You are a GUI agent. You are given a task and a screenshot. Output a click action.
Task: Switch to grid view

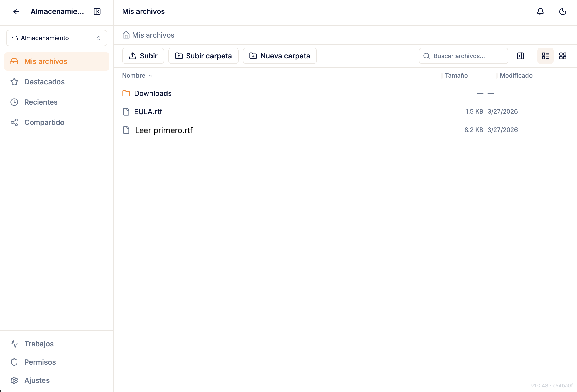(x=563, y=56)
